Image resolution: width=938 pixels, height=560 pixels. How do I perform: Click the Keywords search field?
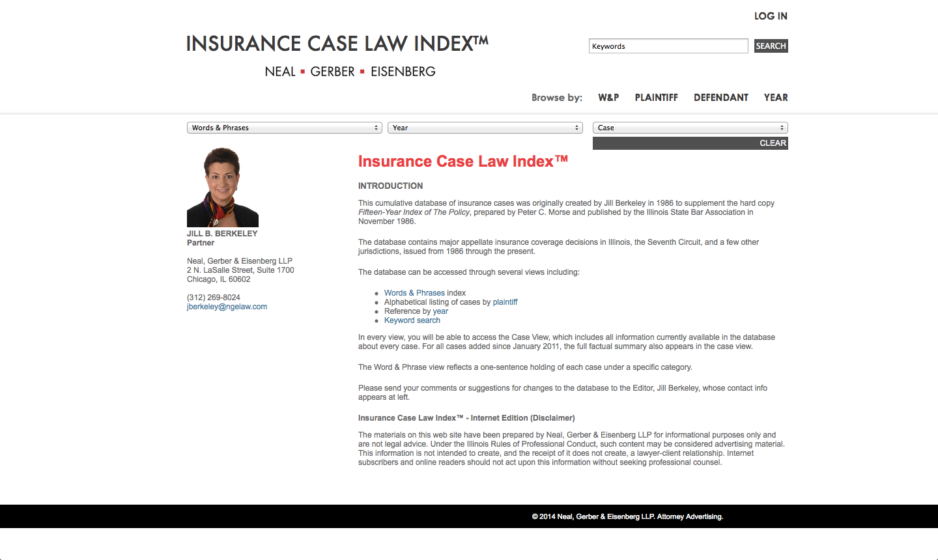(x=668, y=46)
